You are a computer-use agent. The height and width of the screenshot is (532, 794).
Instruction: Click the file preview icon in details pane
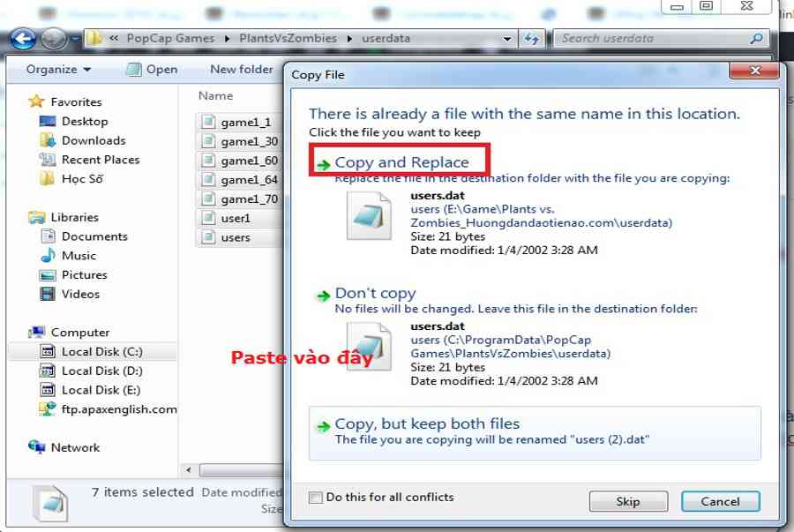point(51,503)
